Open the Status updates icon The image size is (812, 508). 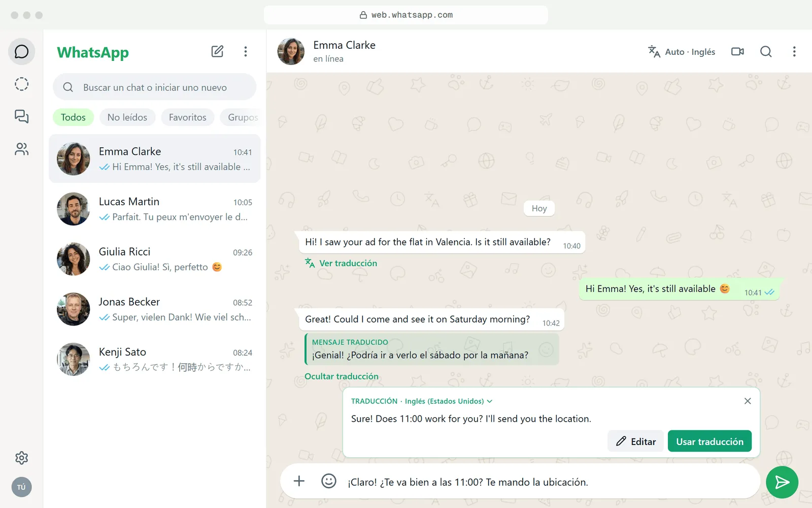pos(21,84)
